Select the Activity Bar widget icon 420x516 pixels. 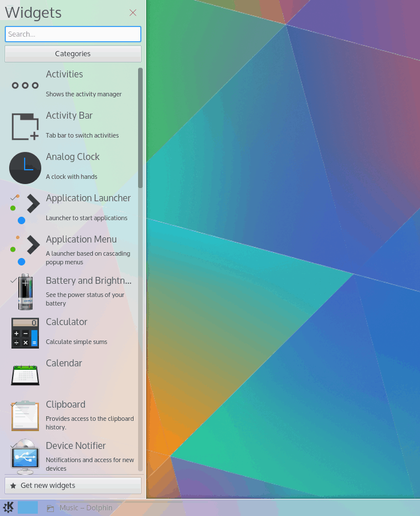pyautogui.click(x=25, y=127)
